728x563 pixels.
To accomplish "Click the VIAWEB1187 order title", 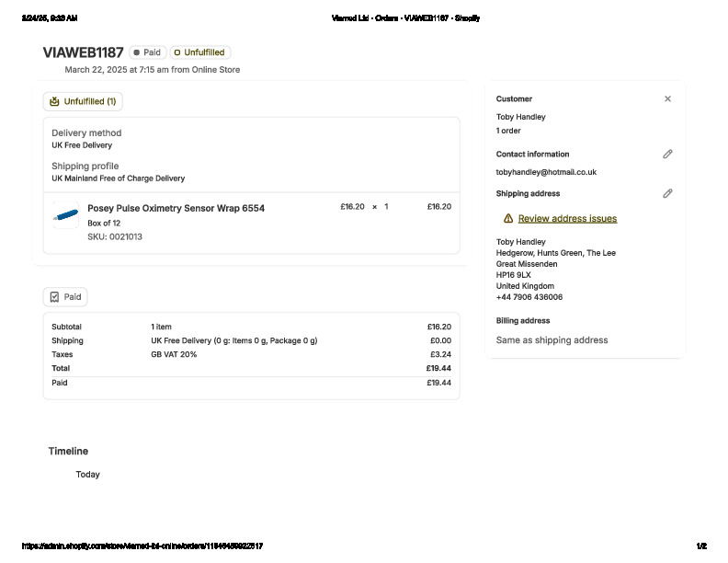I will pos(83,52).
